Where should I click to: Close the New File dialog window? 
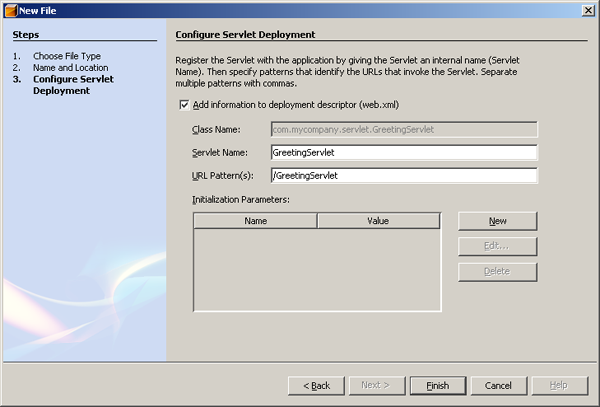tap(587, 9)
